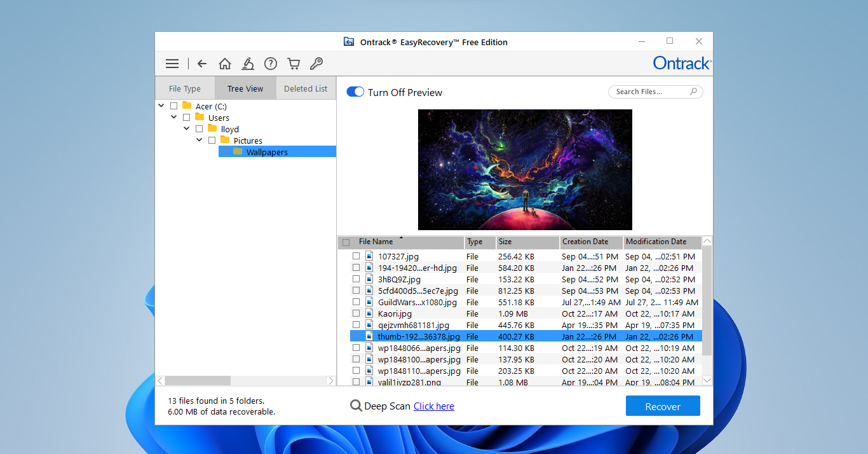Collapse the lloyd tree node

pos(187,128)
